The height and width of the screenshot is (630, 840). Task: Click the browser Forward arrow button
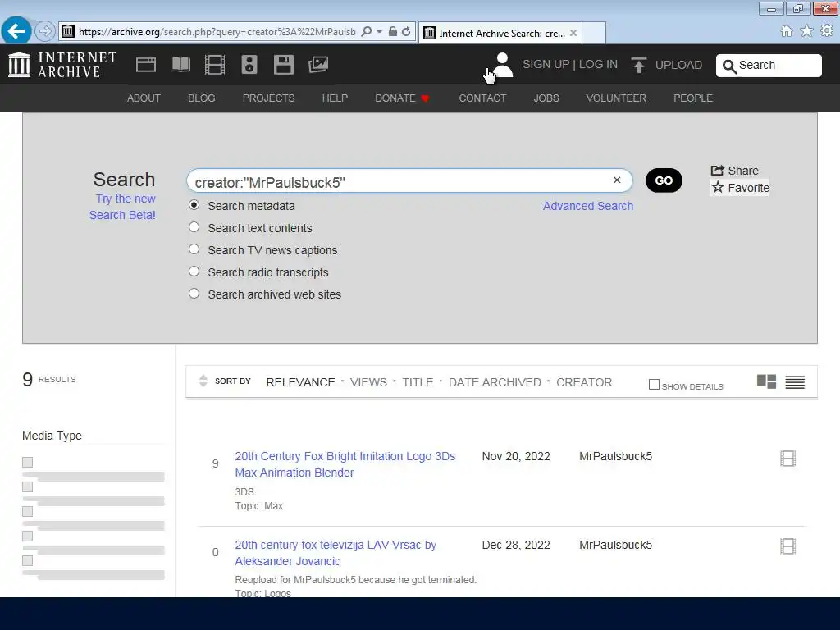coord(45,31)
